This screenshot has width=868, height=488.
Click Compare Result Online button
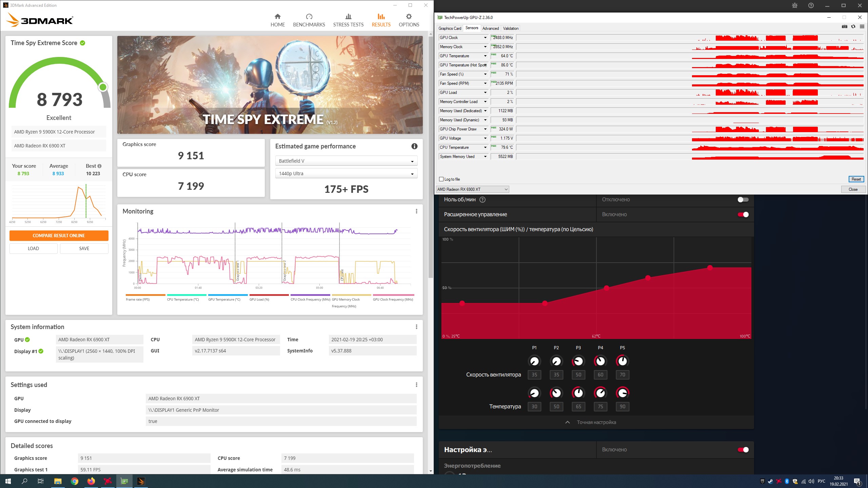point(59,236)
